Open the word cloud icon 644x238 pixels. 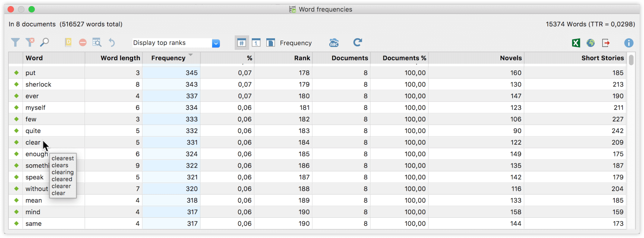point(334,43)
